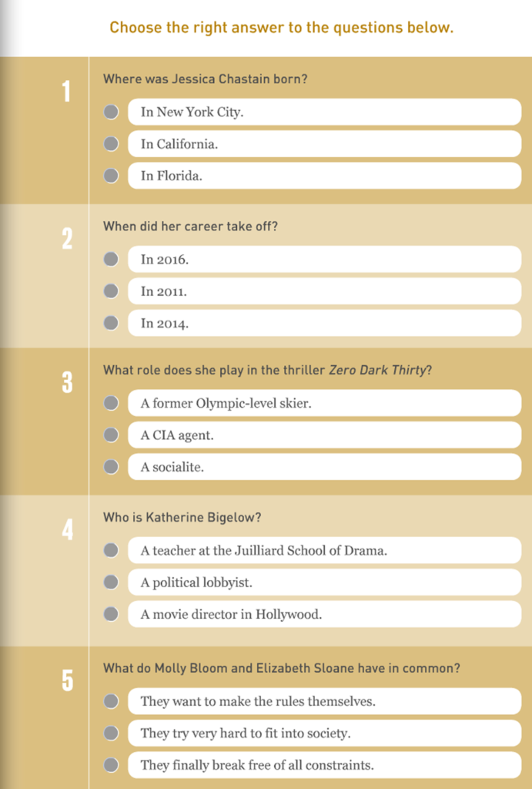532x789 pixels.
Task: Pick the radio button beside 'In 2011.'
Action: (x=112, y=291)
